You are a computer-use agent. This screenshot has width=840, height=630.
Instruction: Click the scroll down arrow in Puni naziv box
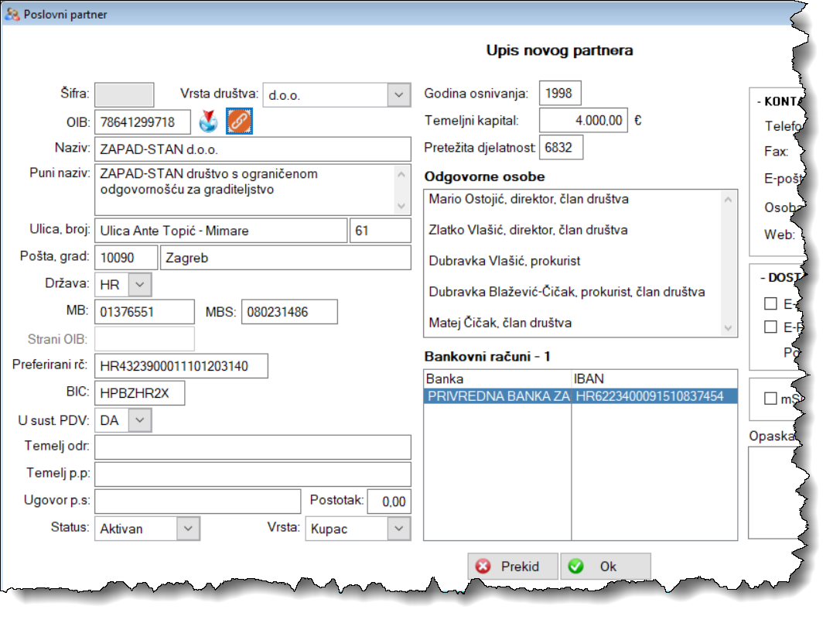click(401, 206)
